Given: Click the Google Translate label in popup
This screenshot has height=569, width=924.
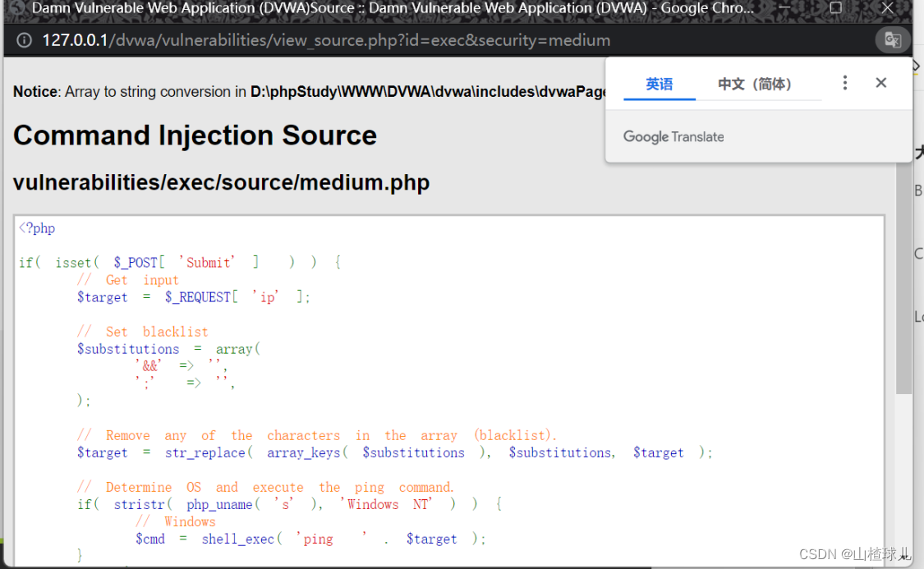Looking at the screenshot, I should point(673,136).
